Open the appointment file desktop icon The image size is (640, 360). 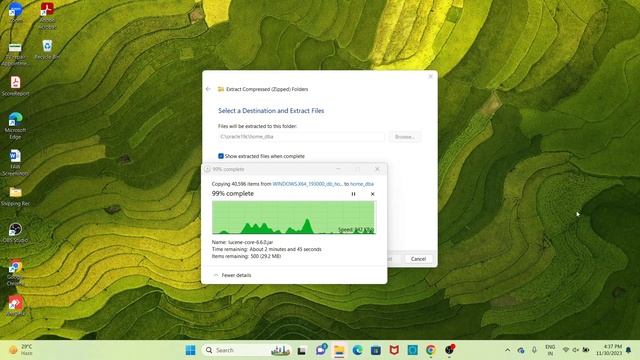click(x=16, y=53)
